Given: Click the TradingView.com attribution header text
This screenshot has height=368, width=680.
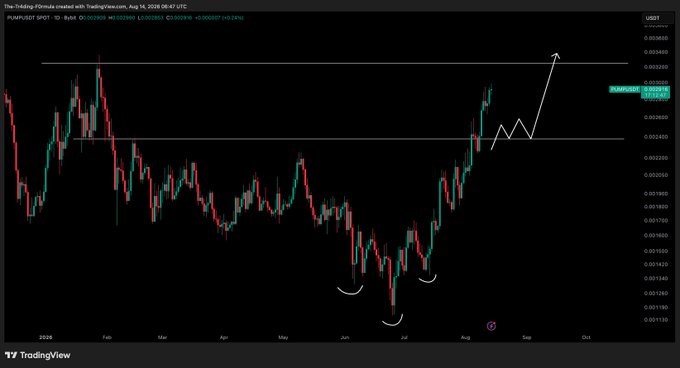Looking at the screenshot, I should [x=95, y=7].
